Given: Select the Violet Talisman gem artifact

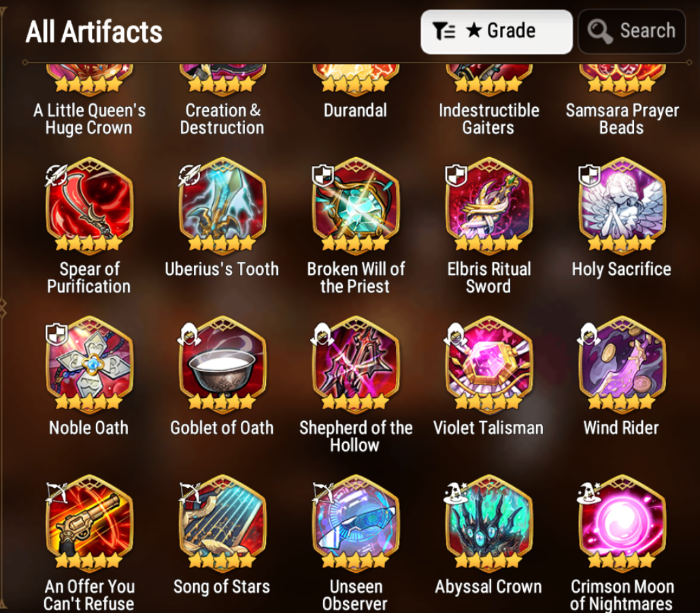Looking at the screenshot, I should [x=488, y=364].
